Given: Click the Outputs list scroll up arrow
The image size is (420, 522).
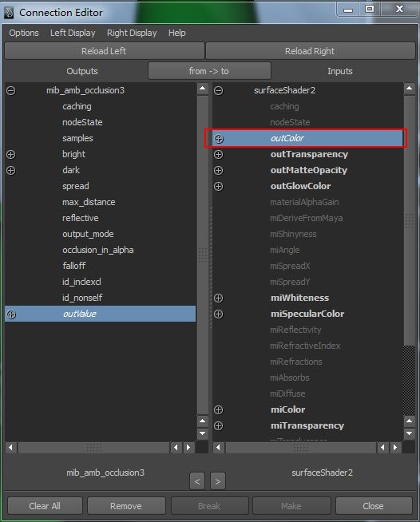Looking at the screenshot, I should click(x=203, y=89).
